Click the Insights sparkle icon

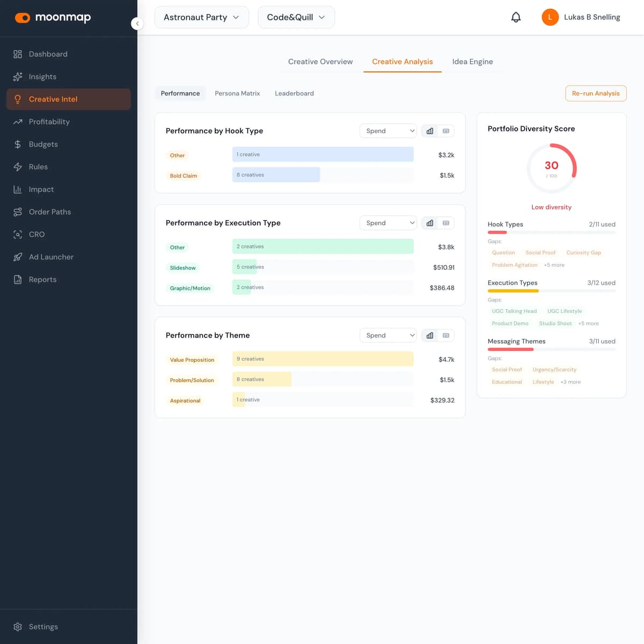pos(18,77)
